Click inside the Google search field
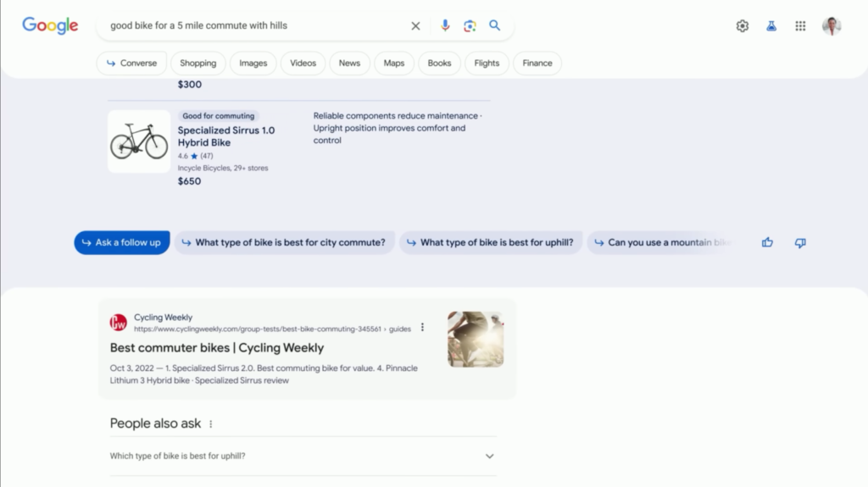 (254, 25)
